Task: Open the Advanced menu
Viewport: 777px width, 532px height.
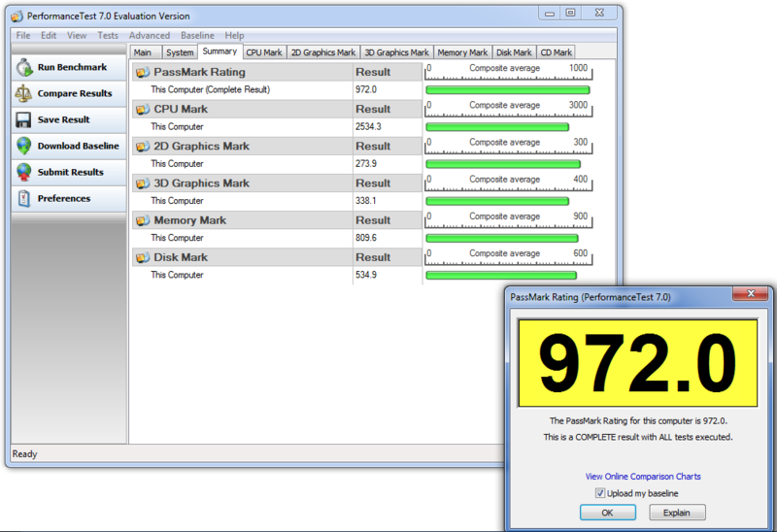Action: (x=150, y=35)
